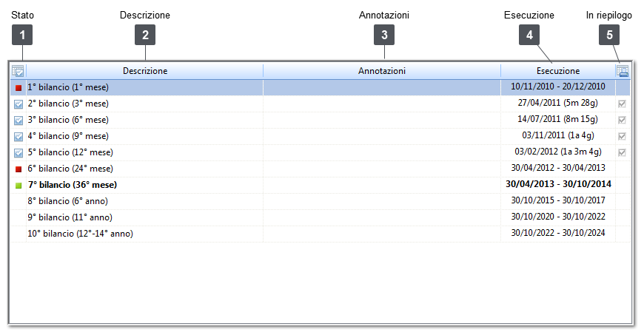Image resolution: width=644 pixels, height=332 pixels.
Task: Click completed status icon of 2° bilancio
Action: pos(19,104)
